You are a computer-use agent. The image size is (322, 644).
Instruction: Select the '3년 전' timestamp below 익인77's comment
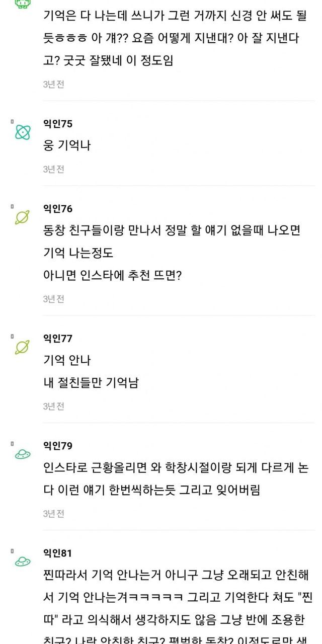[x=53, y=406]
